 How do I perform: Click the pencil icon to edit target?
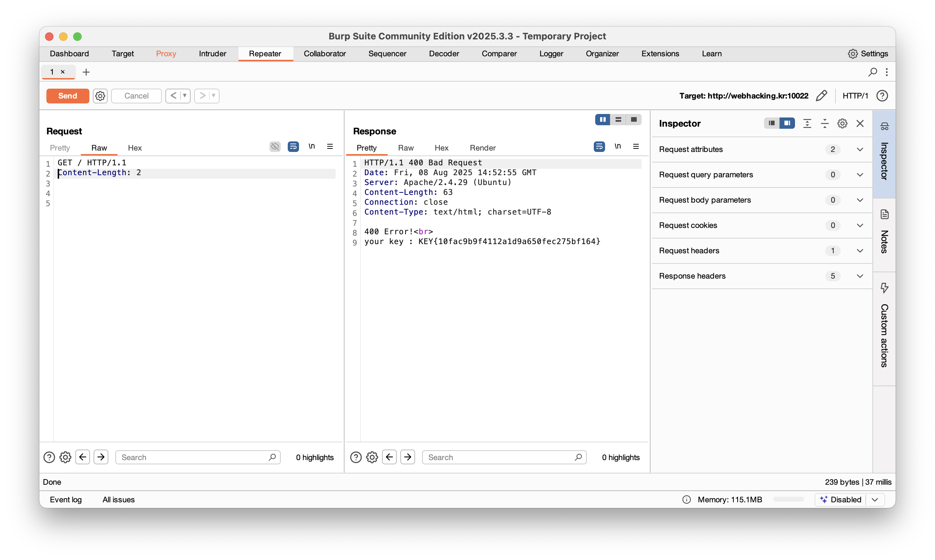(x=821, y=96)
